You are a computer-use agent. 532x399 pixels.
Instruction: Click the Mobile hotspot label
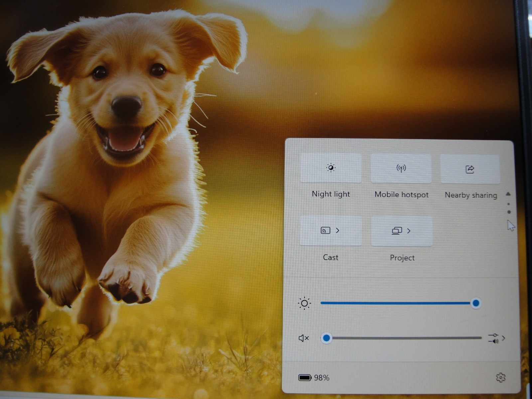[401, 195]
